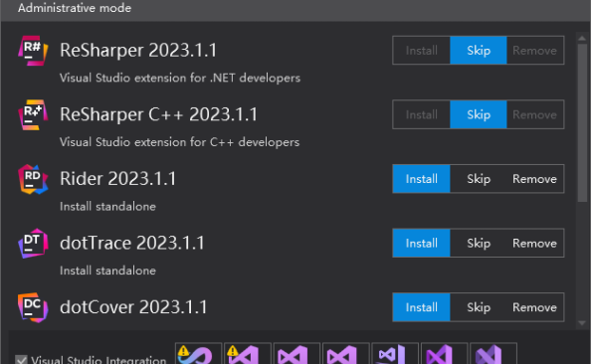Set Rider 2023.1.1 to Install
The image size is (591, 364).
422,179
